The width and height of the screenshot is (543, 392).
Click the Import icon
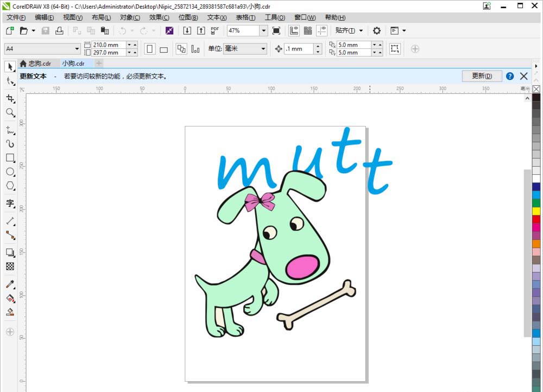(x=187, y=30)
